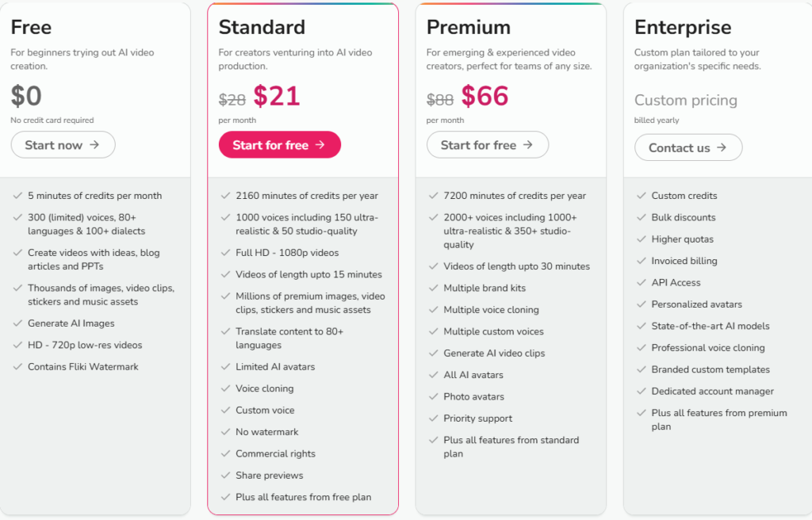Click the checkmark beside Generate AI Images
This screenshot has height=520, width=812.
point(18,323)
